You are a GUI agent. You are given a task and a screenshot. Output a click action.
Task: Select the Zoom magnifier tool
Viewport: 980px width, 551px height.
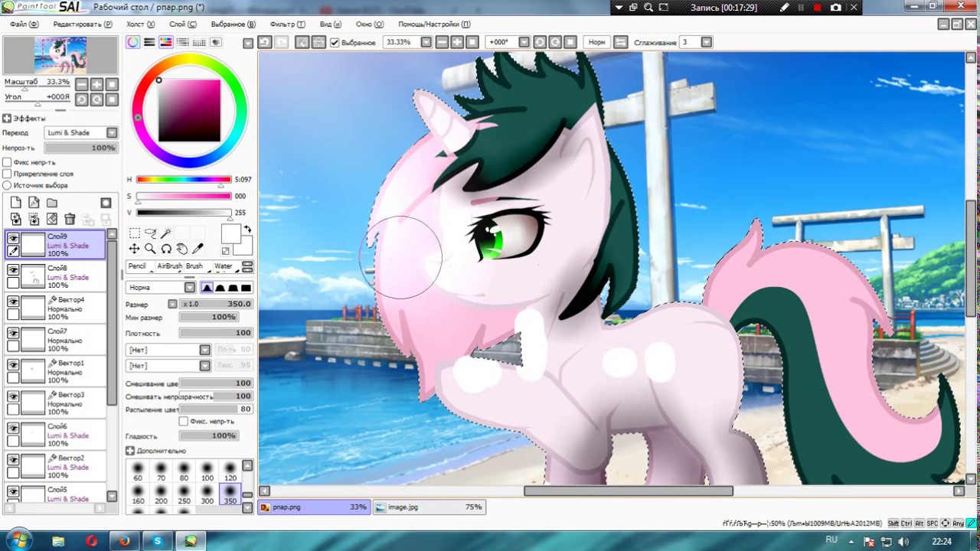pos(150,249)
